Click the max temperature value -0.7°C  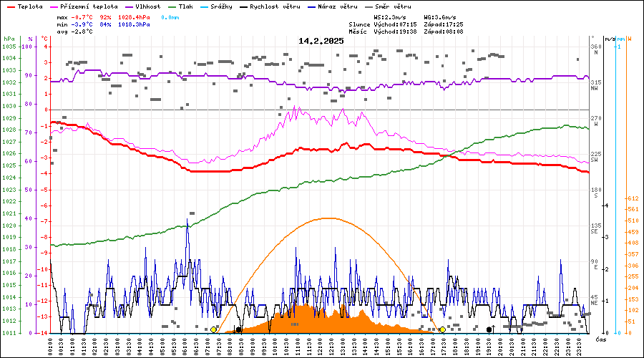pos(84,16)
